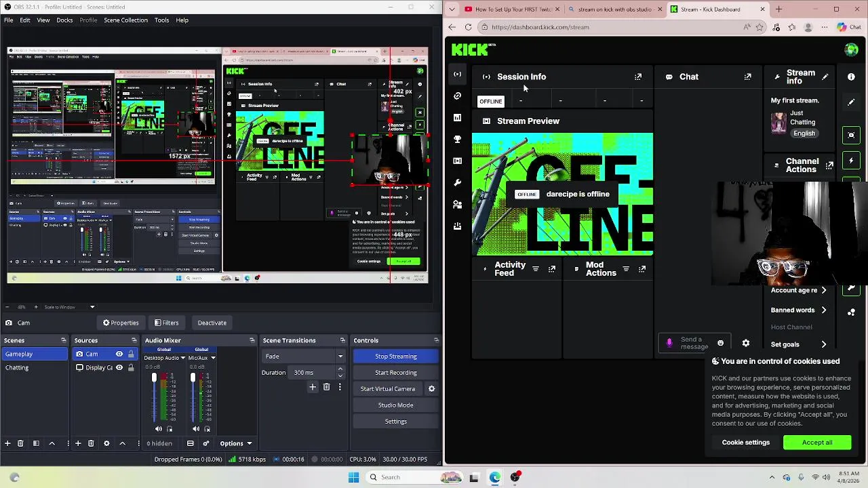
Task: Click Start Recording button
Action: pos(395,373)
